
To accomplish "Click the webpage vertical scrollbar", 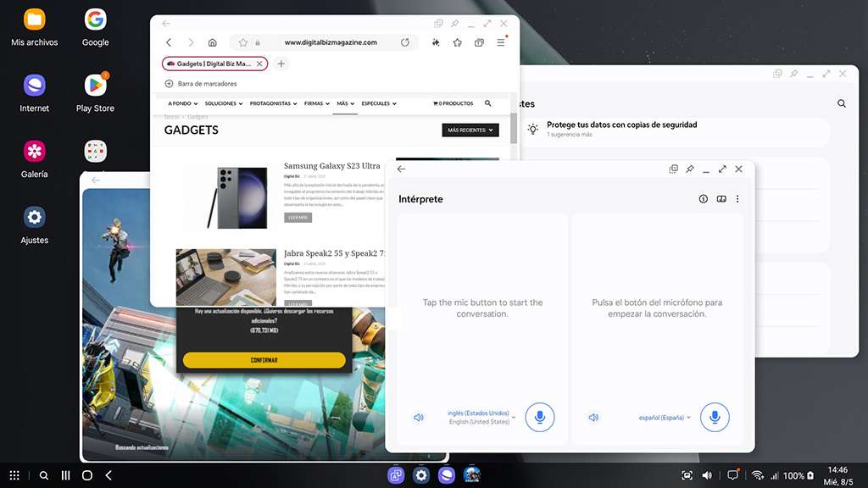I will 513,129.
